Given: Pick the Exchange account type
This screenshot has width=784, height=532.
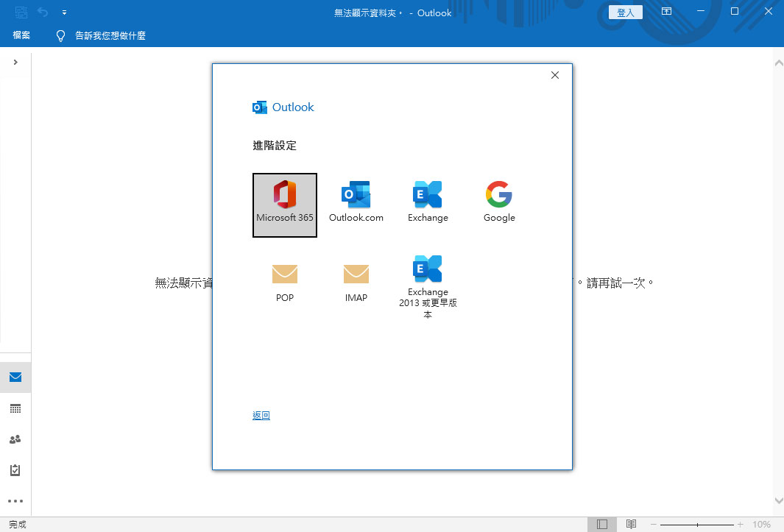Looking at the screenshot, I should pos(428,202).
